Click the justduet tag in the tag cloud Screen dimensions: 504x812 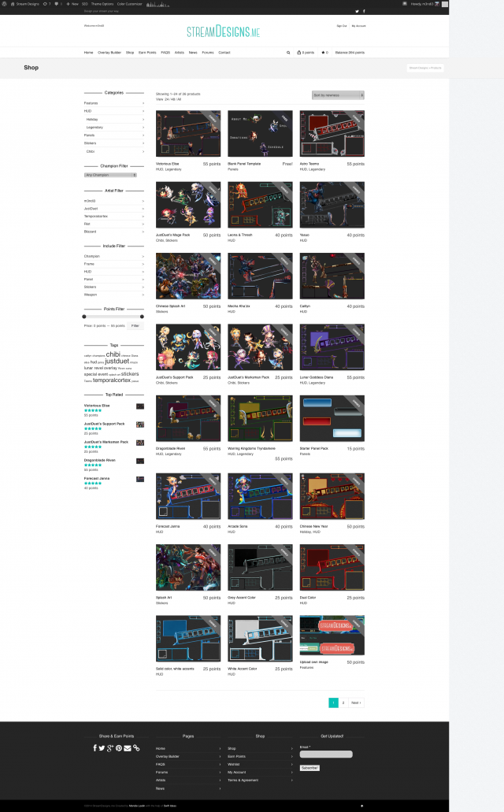[x=117, y=361]
